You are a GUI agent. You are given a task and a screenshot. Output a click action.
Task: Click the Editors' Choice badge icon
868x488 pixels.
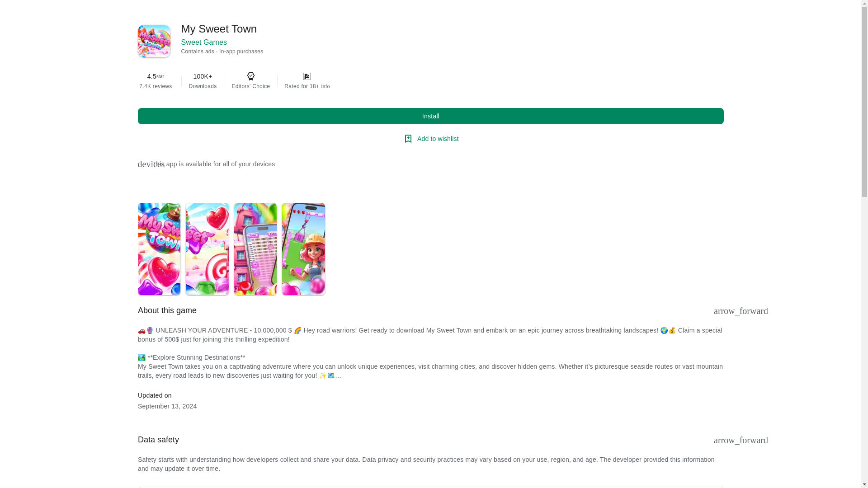[x=251, y=76]
